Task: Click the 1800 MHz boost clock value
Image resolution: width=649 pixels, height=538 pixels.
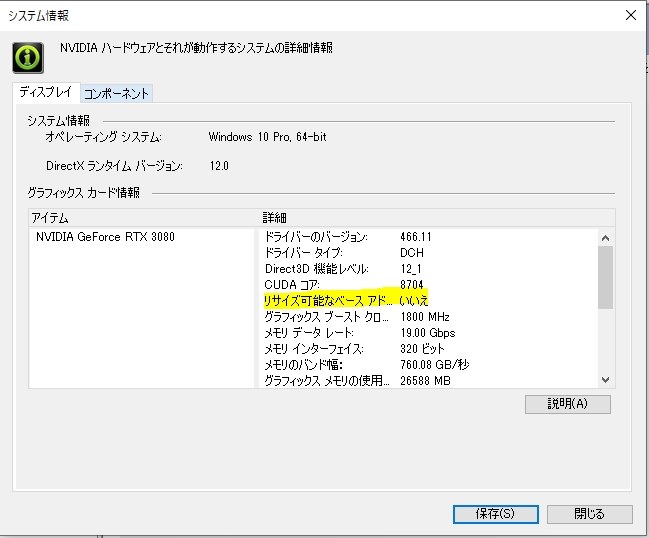Action: tap(425, 317)
